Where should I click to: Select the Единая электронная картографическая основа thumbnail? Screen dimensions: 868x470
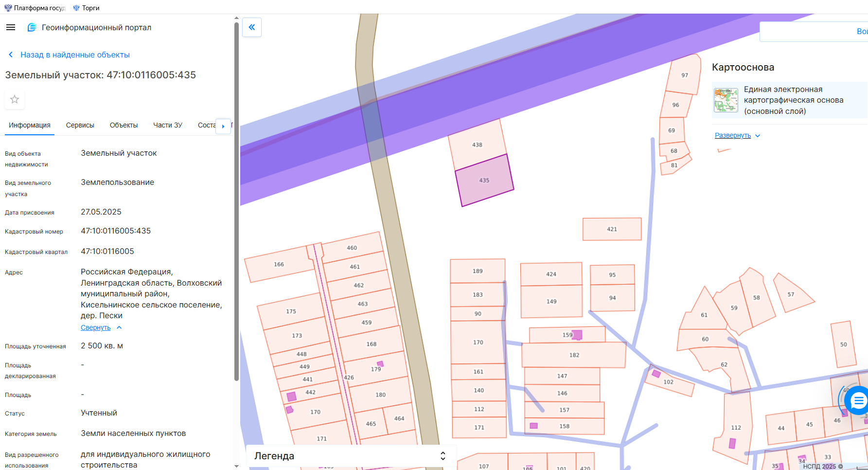click(x=726, y=100)
